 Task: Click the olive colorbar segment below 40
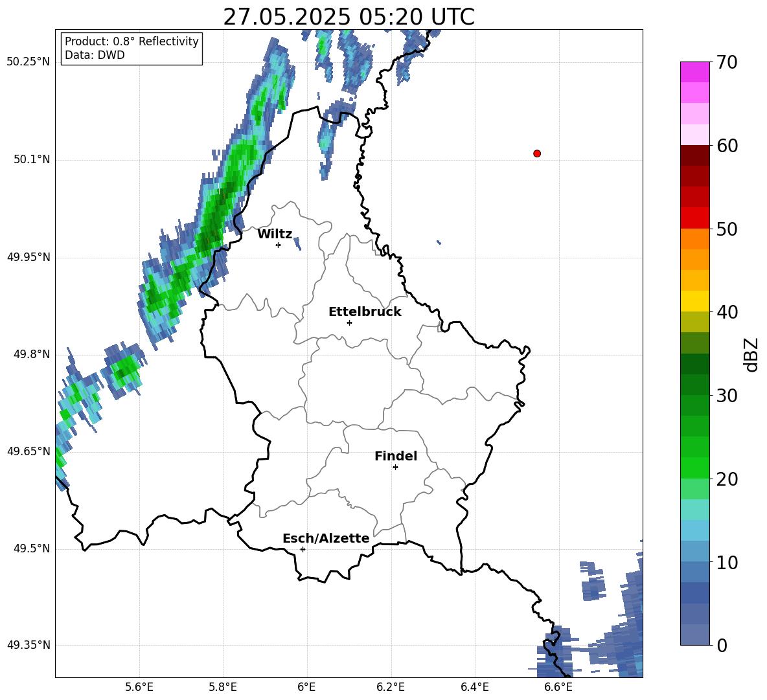pyautogui.click(x=694, y=322)
